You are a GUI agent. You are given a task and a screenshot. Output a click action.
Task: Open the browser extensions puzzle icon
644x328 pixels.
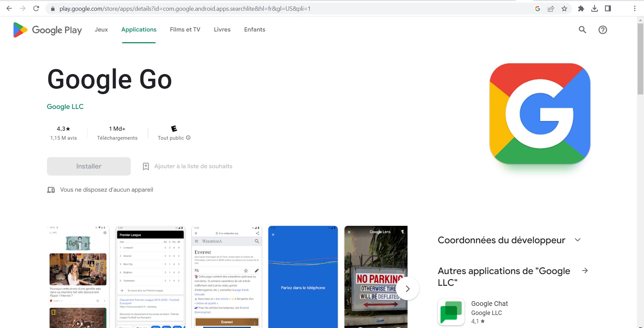pyautogui.click(x=581, y=9)
